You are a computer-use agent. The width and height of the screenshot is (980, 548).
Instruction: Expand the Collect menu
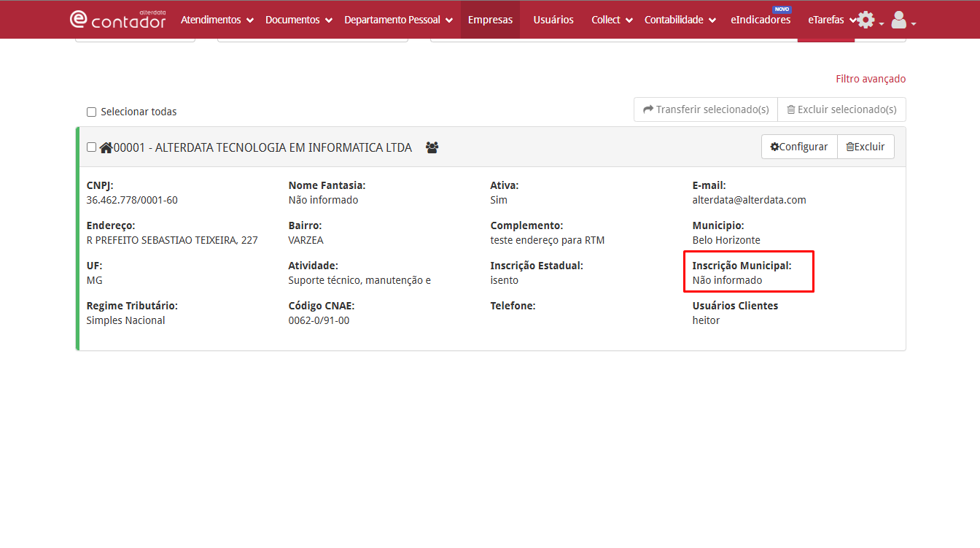point(612,20)
